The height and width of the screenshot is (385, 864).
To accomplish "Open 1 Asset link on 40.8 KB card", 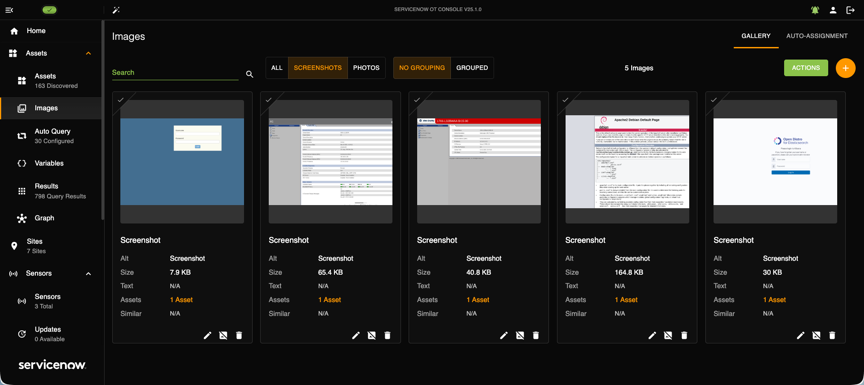I will coord(478,300).
